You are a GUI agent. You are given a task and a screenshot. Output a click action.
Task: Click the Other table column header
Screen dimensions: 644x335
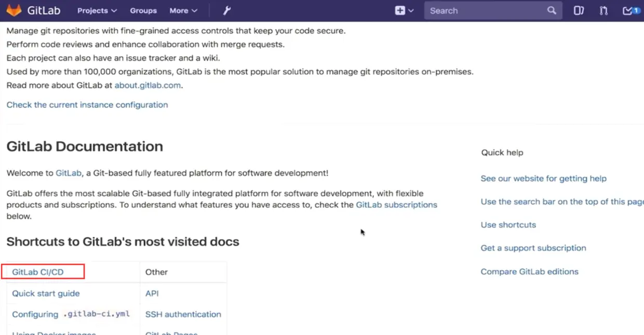point(156,272)
